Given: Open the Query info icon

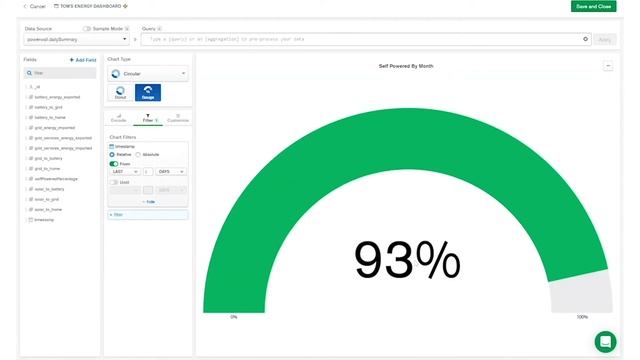Looking at the screenshot, I should [x=159, y=29].
